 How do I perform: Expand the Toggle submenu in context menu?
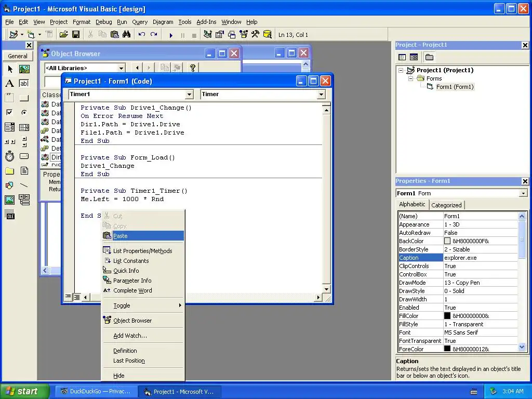pyautogui.click(x=143, y=305)
